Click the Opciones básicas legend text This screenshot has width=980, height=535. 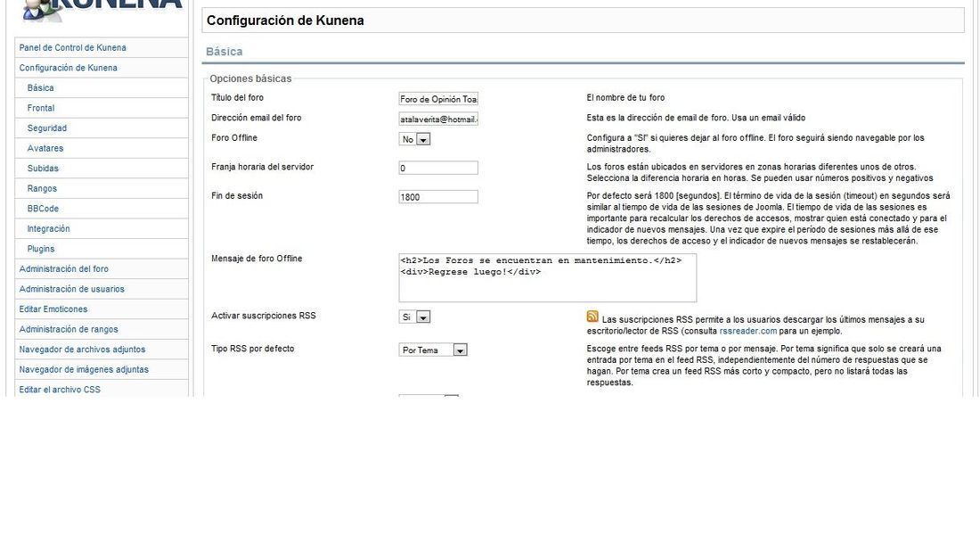(250, 78)
